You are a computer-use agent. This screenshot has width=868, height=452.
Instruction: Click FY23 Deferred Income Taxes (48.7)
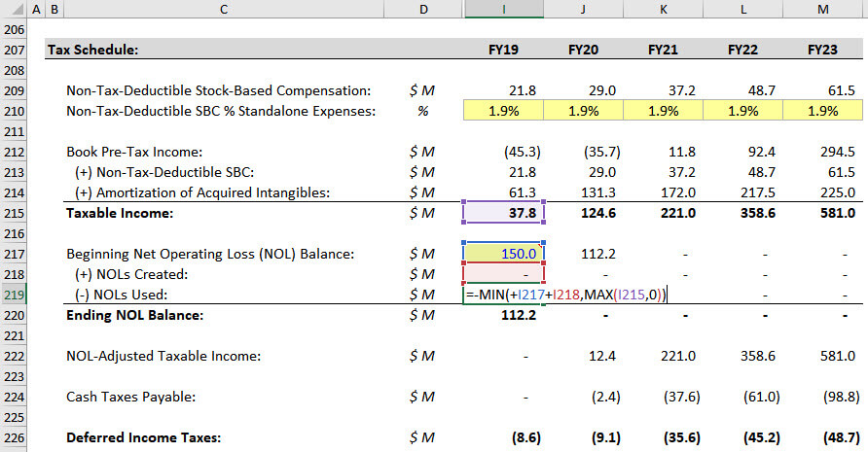click(x=841, y=438)
